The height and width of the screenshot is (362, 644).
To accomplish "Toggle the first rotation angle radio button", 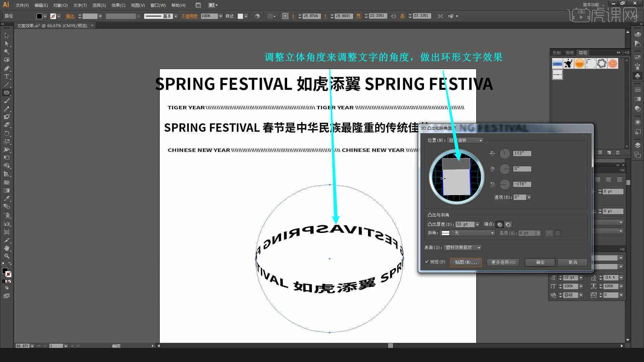I will [x=505, y=153].
